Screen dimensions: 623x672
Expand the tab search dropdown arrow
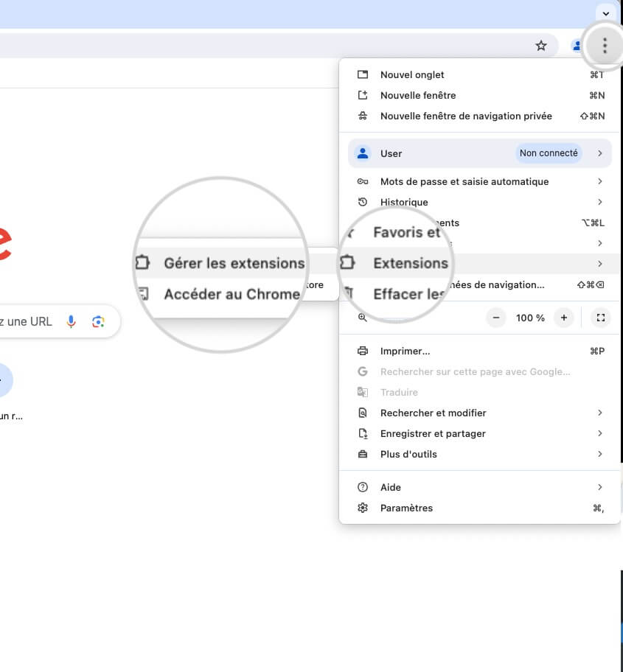coord(606,14)
